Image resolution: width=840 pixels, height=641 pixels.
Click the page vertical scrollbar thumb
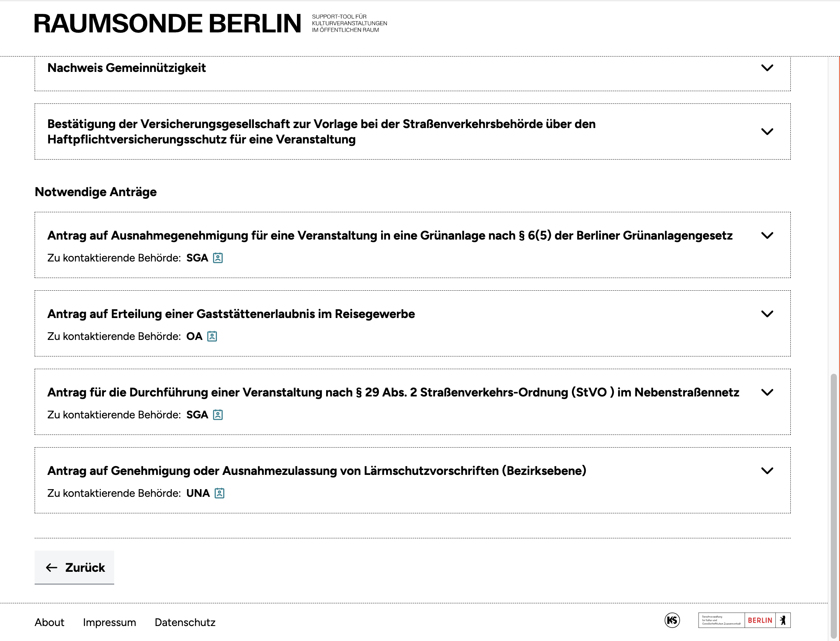coord(833,500)
